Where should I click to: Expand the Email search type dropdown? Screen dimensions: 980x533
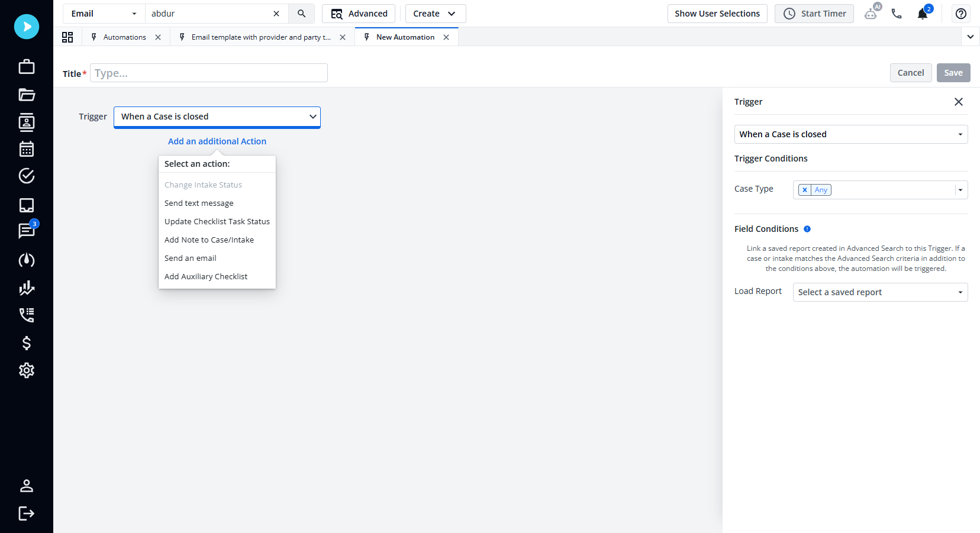104,14
